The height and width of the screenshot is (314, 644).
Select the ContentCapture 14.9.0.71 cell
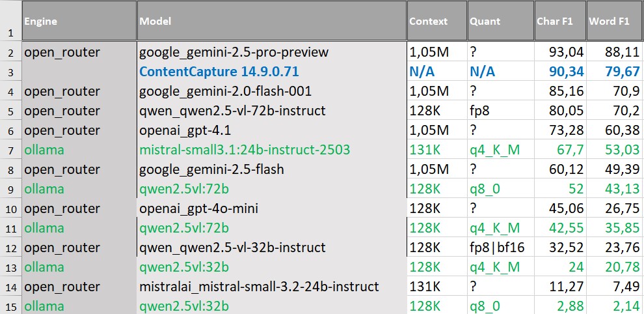pos(219,72)
